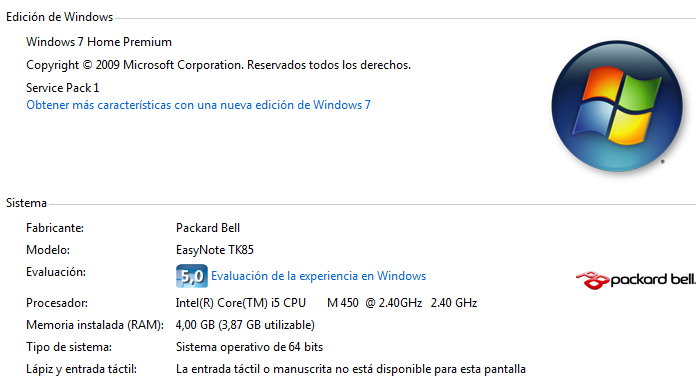
Task: Click the Lápiz y entrada táctil label
Action: (81, 369)
